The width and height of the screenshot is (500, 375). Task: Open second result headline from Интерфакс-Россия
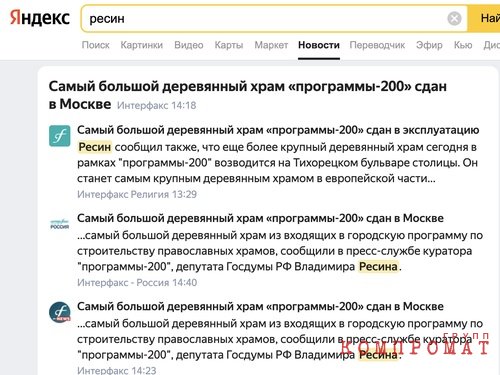(x=260, y=218)
